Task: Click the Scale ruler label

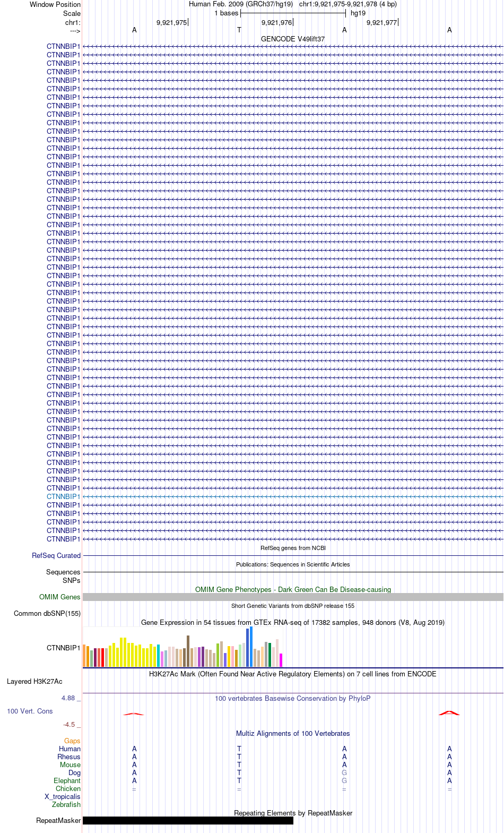Action: 72,13
